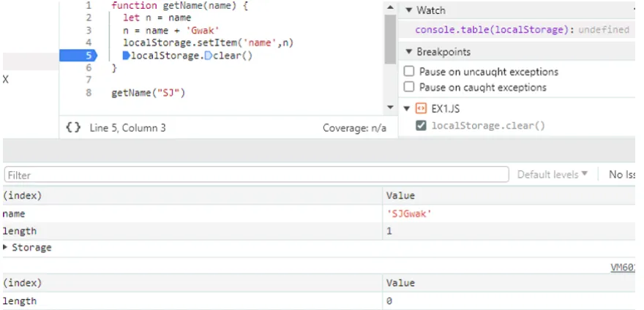Click the localStorage.clear() breakpoint label
This screenshot has width=644, height=310.
[x=488, y=126]
